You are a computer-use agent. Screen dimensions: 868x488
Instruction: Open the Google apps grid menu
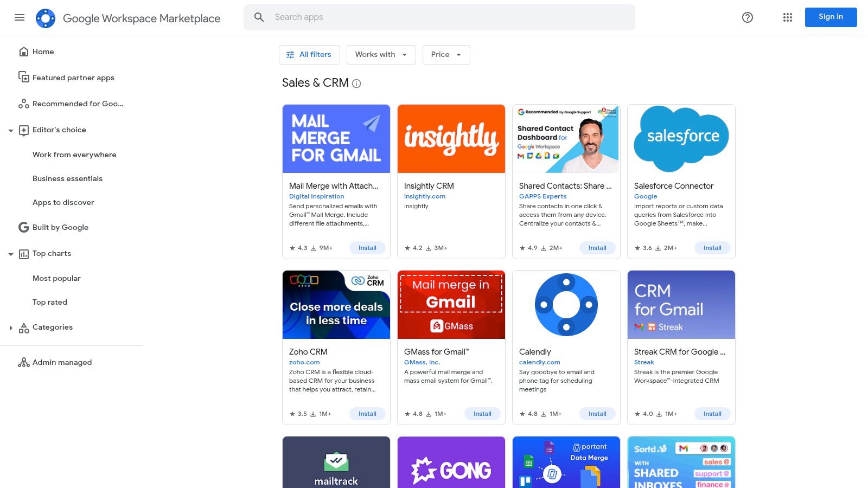click(787, 17)
